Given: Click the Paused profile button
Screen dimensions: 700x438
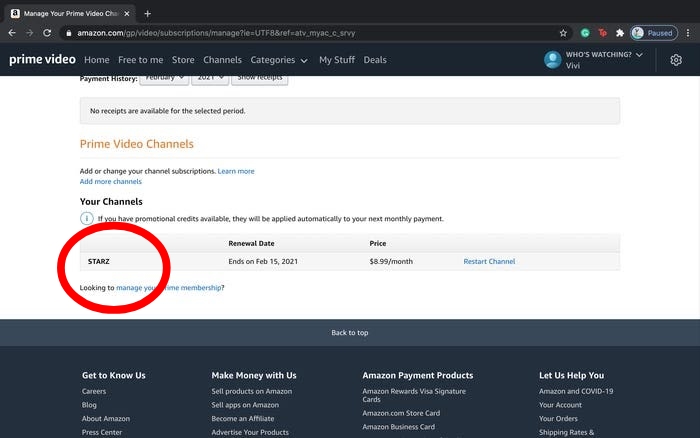Looking at the screenshot, I should (654, 33).
